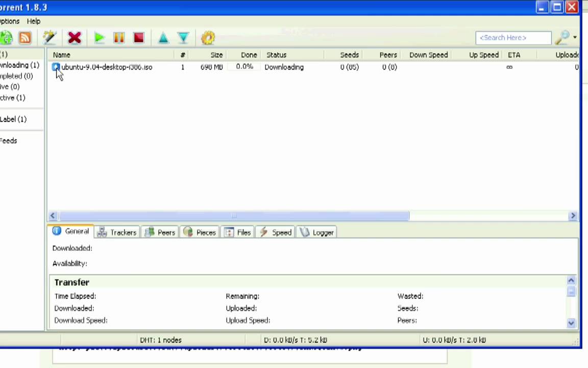
Task: Open the search engine dropdown arrow
Action: tap(575, 37)
